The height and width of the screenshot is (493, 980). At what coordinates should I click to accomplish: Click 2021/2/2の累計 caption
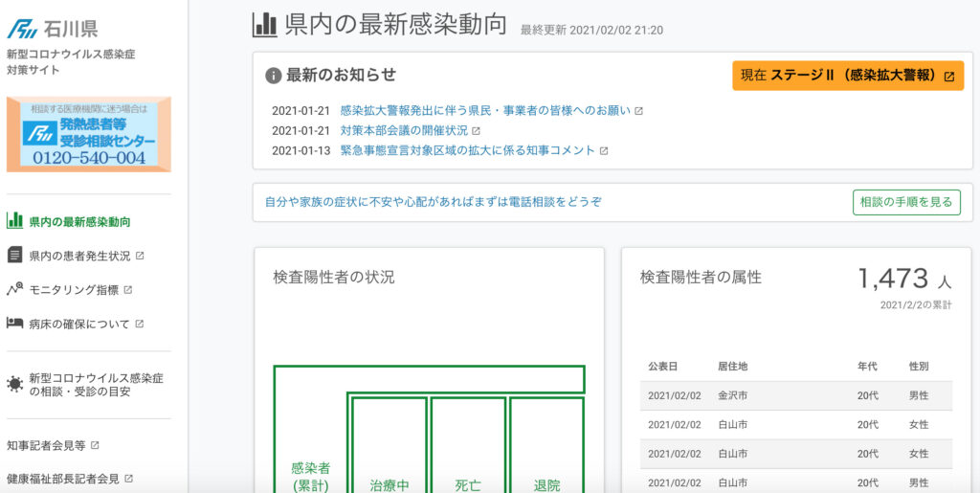[x=916, y=305]
